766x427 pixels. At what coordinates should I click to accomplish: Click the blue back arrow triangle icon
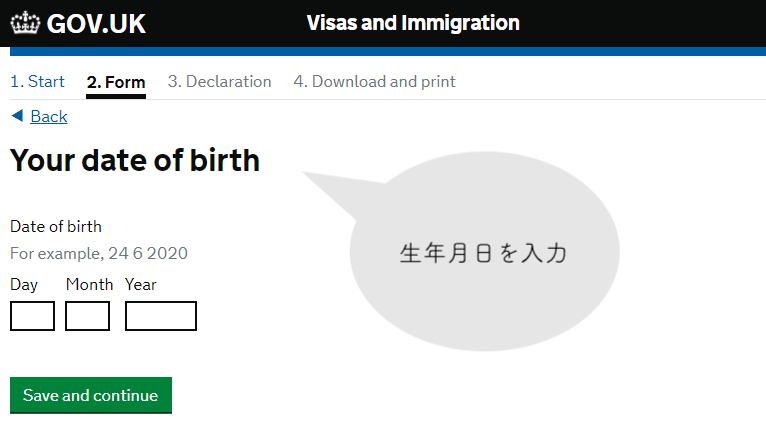pyautogui.click(x=17, y=116)
